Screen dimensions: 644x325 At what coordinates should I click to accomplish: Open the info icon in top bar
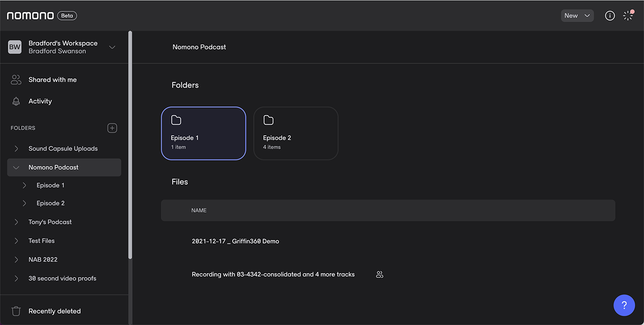point(609,15)
